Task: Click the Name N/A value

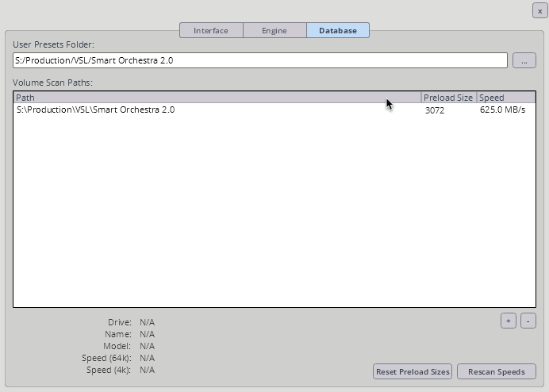Action: click(x=147, y=334)
